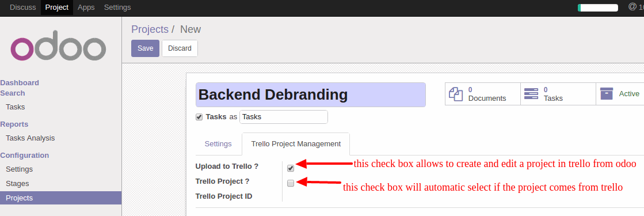This screenshot has height=216, width=644.
Task: Enable the Trello Project checkbox
Action: point(291,183)
